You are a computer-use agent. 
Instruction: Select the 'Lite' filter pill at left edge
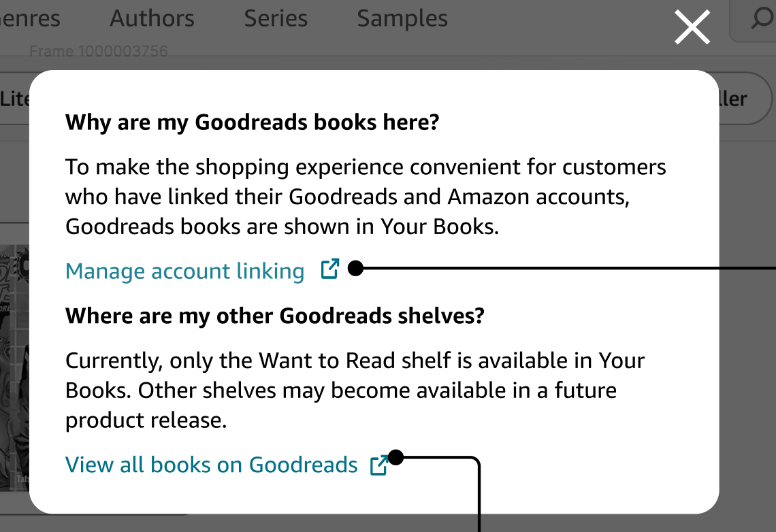(x=15, y=99)
